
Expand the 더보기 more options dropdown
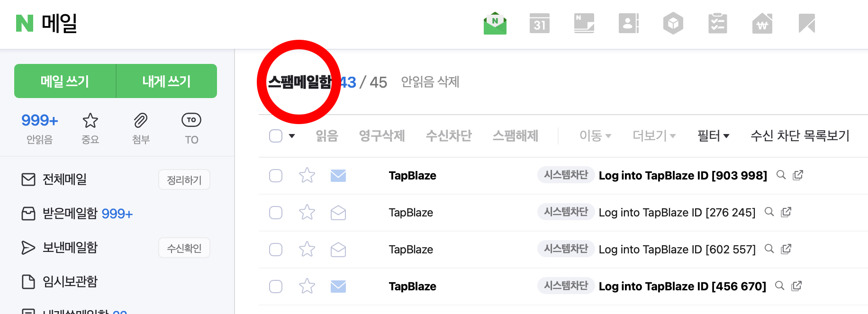[x=654, y=136]
